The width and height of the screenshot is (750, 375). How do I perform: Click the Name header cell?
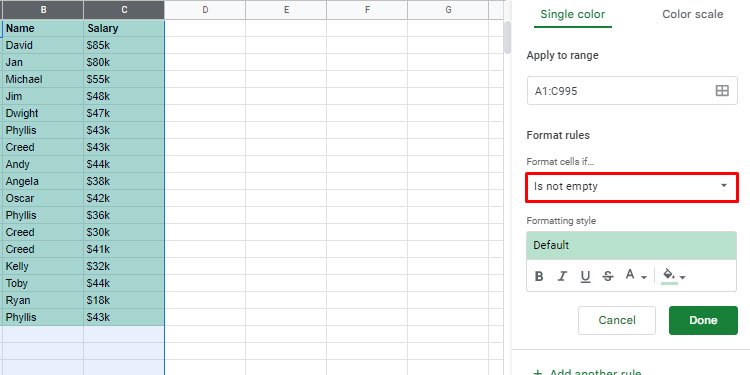click(x=43, y=28)
